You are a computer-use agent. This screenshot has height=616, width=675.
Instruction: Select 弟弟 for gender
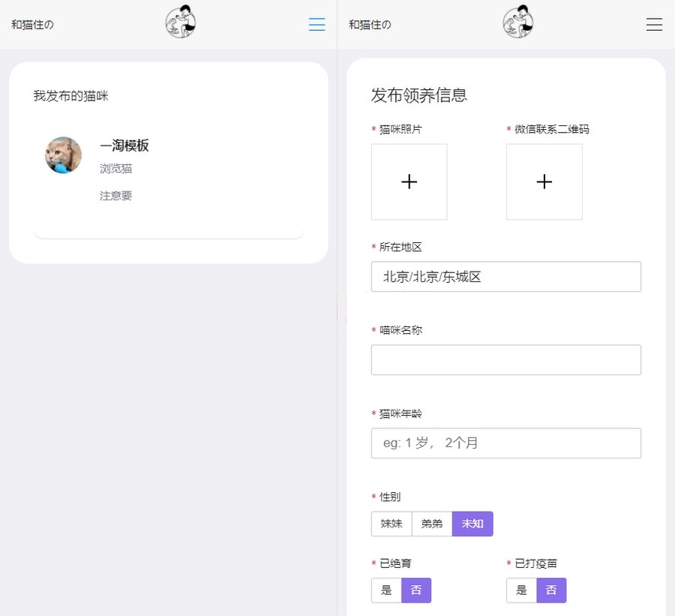pos(432,524)
